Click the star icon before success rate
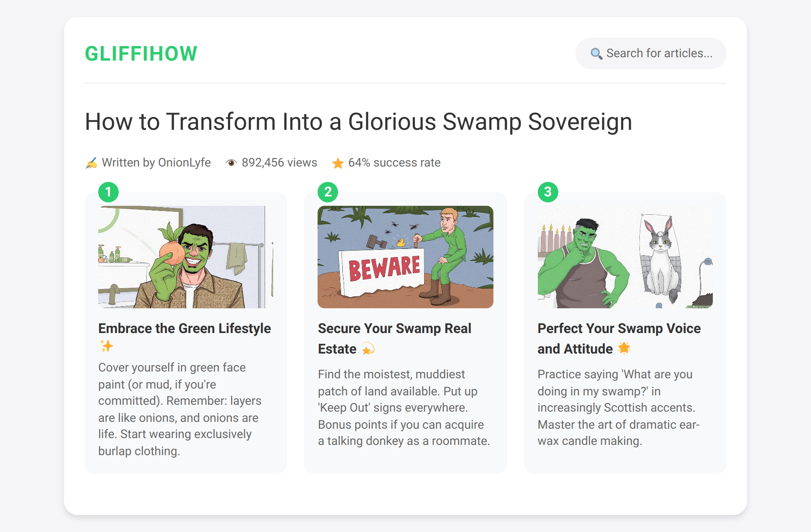This screenshot has width=811, height=532. [x=338, y=162]
